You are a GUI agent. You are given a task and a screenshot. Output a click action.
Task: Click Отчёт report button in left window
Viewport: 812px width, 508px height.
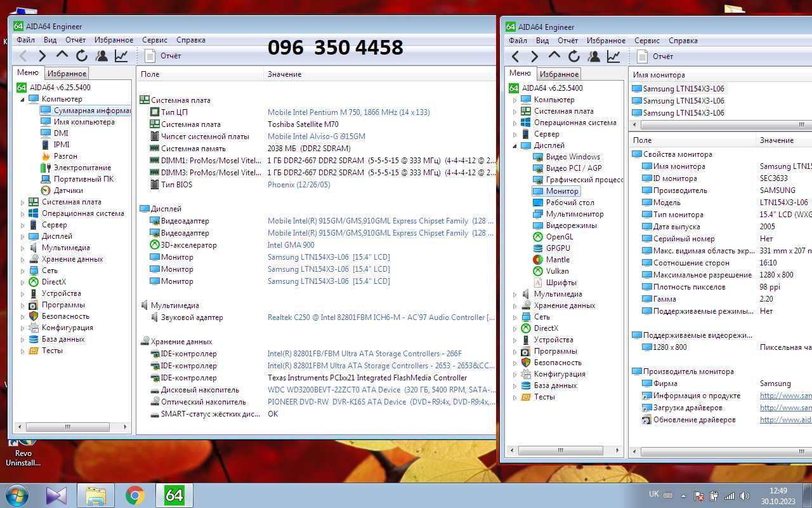(x=163, y=56)
